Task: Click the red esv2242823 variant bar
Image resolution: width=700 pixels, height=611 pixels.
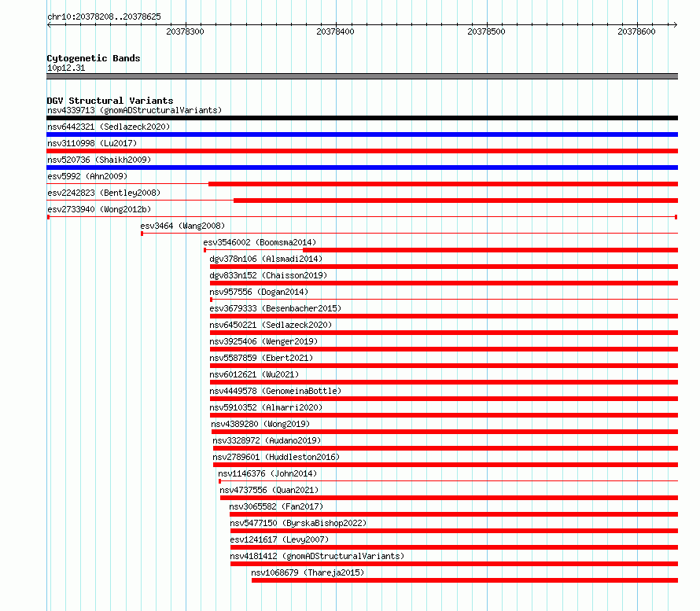Action: pos(456,201)
